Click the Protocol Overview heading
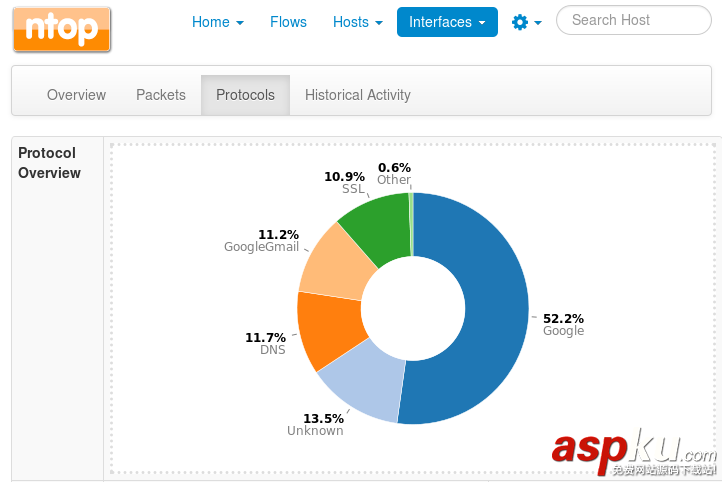Image resolution: width=722 pixels, height=482 pixels. pyautogui.click(x=50, y=163)
